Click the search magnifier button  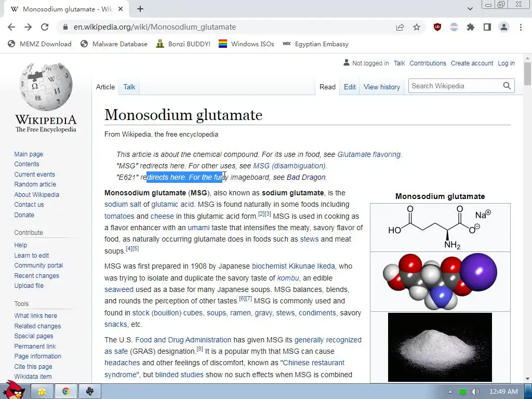[507, 86]
